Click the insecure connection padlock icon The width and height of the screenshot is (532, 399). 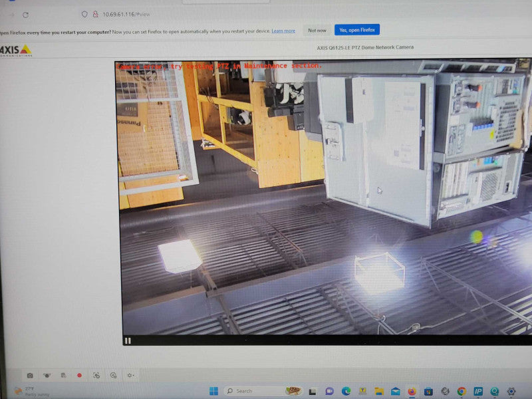[x=95, y=14]
